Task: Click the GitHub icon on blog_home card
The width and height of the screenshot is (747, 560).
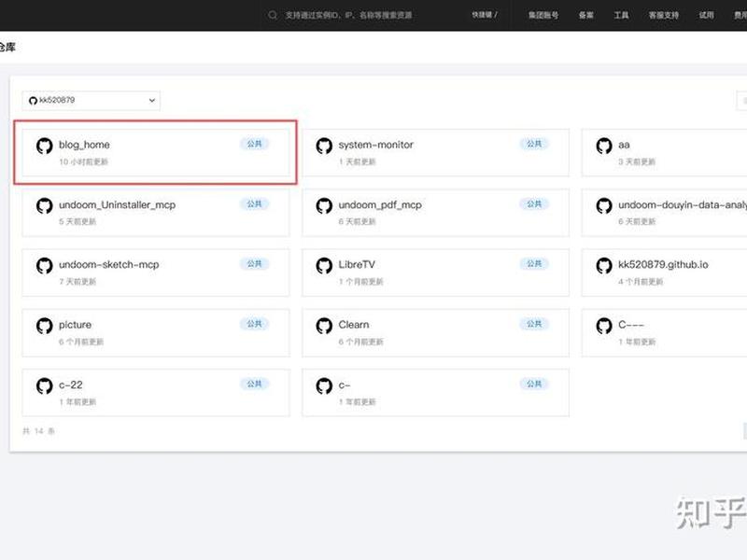Action: 44,146
